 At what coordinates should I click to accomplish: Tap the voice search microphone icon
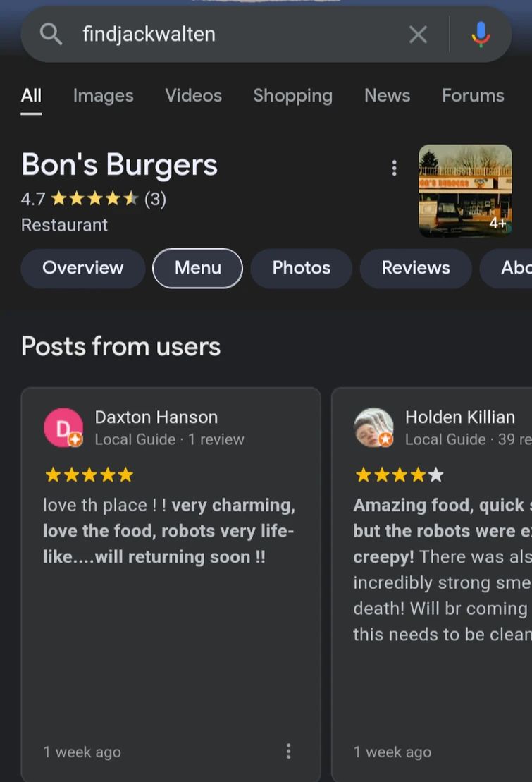coord(481,35)
